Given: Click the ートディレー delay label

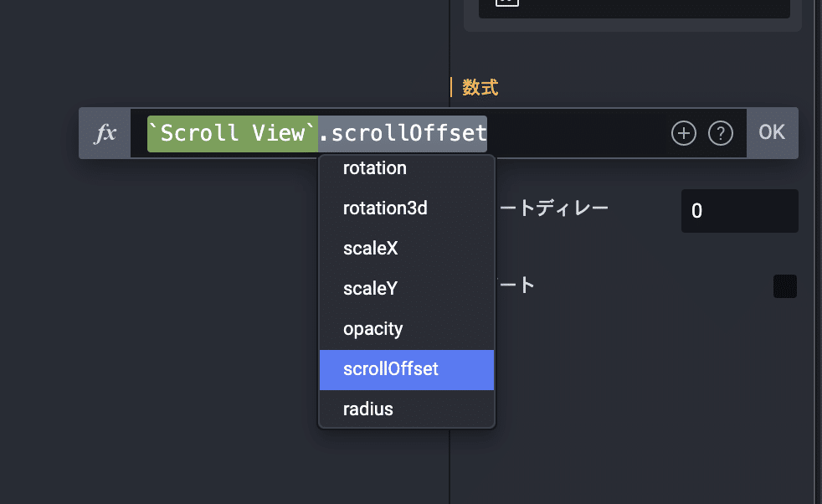Looking at the screenshot, I should (x=552, y=208).
